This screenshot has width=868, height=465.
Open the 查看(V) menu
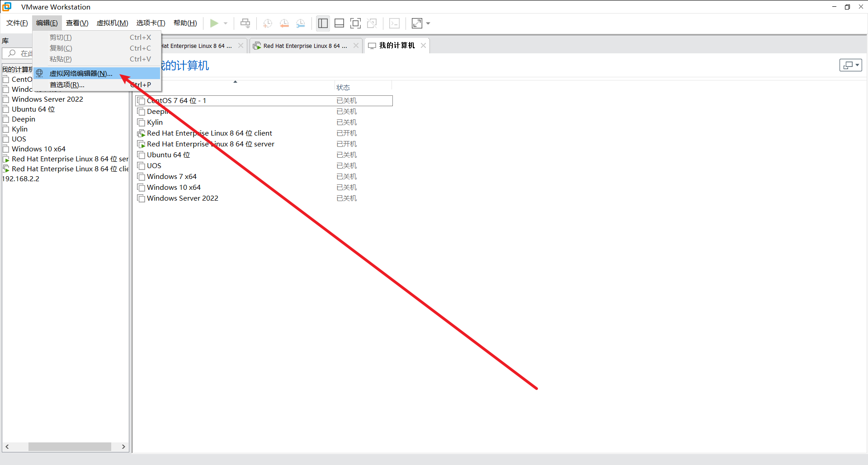pyautogui.click(x=77, y=23)
